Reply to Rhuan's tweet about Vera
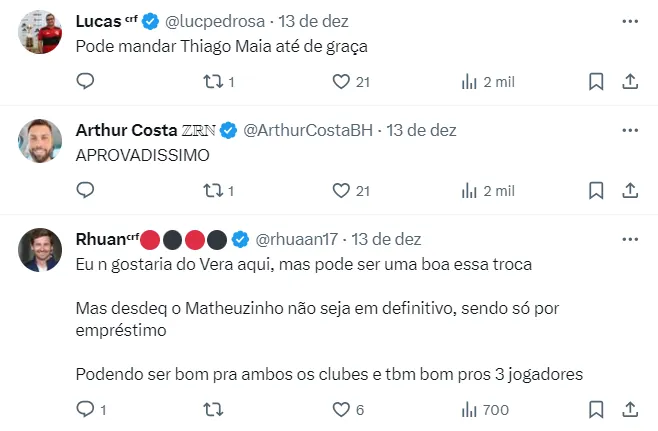 (x=85, y=409)
